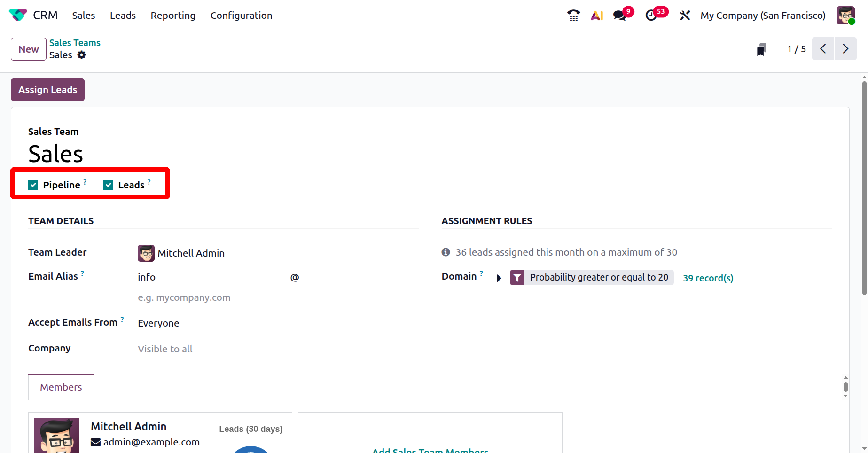The image size is (868, 453).
Task: Show the Email Alias help question mark
Action: [x=82, y=273]
